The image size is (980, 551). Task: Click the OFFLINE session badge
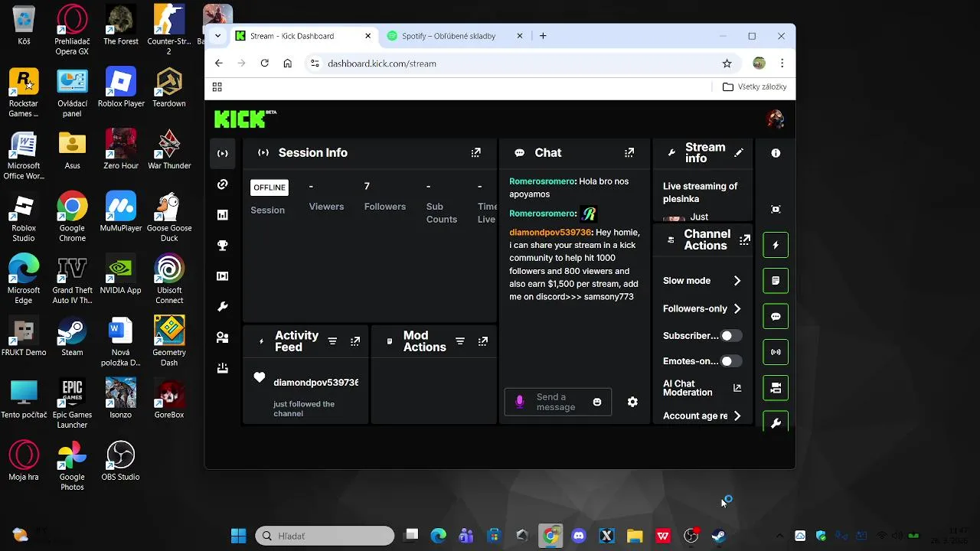click(x=269, y=187)
